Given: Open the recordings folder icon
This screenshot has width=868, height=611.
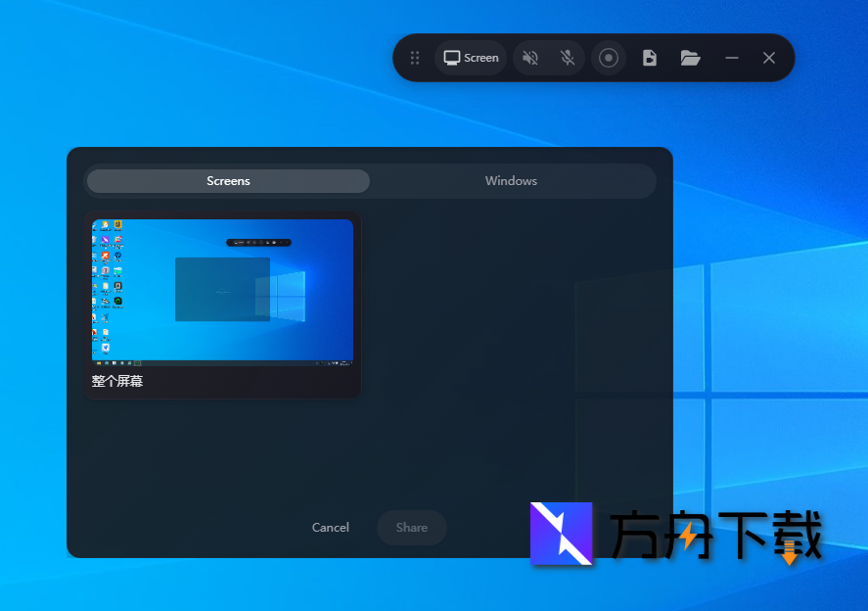Looking at the screenshot, I should point(690,58).
